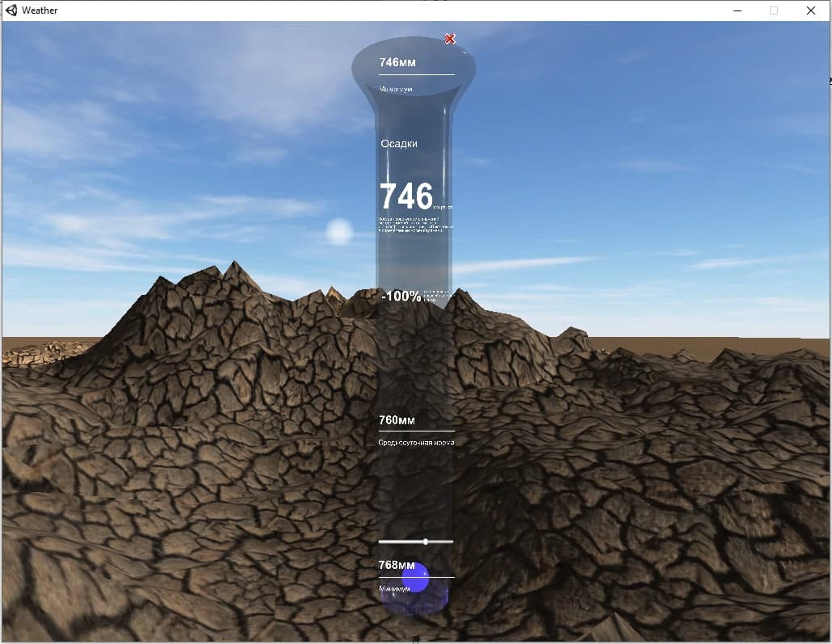The width and height of the screenshot is (832, 644).
Task: Select the 760мм daily norm value
Action: tap(397, 420)
